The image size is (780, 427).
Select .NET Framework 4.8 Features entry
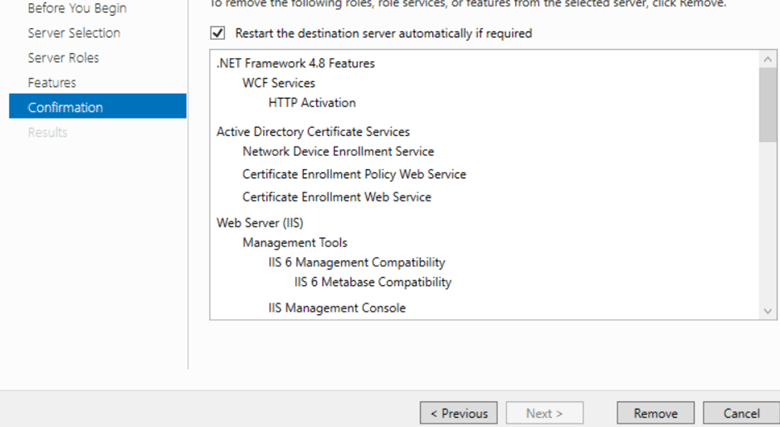pos(296,63)
